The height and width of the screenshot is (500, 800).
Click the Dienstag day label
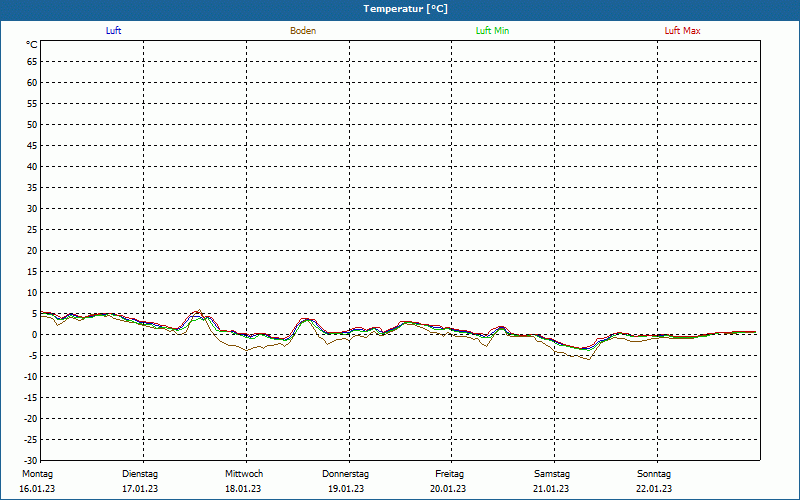pyautogui.click(x=140, y=474)
